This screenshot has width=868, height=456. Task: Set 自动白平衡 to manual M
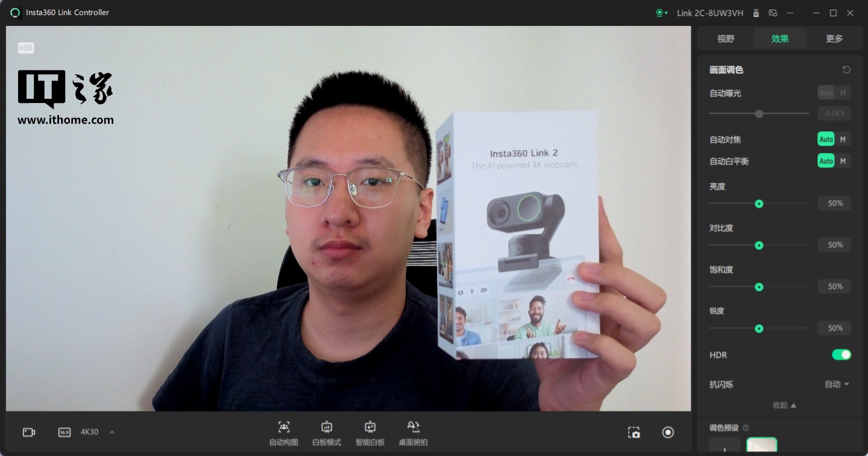point(843,161)
